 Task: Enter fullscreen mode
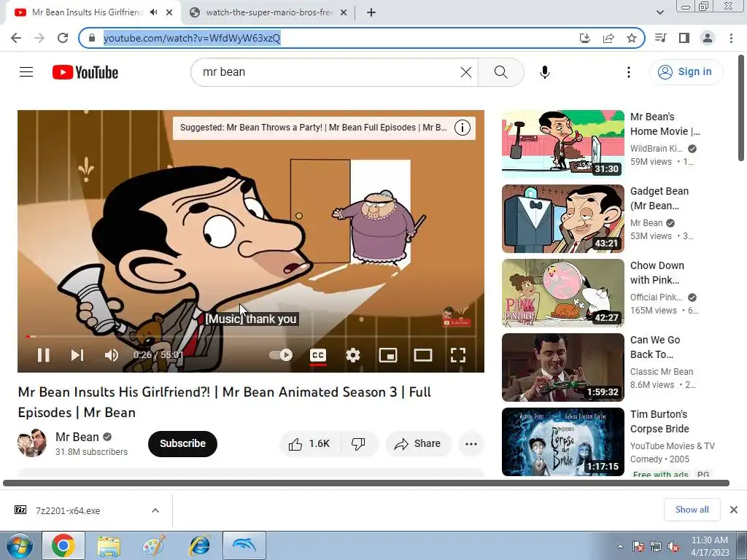pyautogui.click(x=458, y=355)
